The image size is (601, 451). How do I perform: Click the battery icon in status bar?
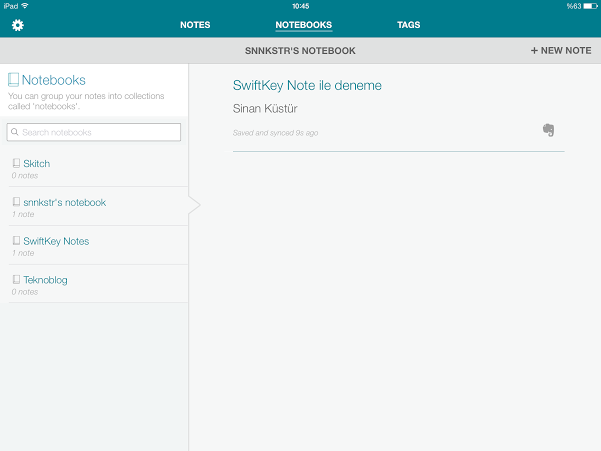click(x=590, y=6)
